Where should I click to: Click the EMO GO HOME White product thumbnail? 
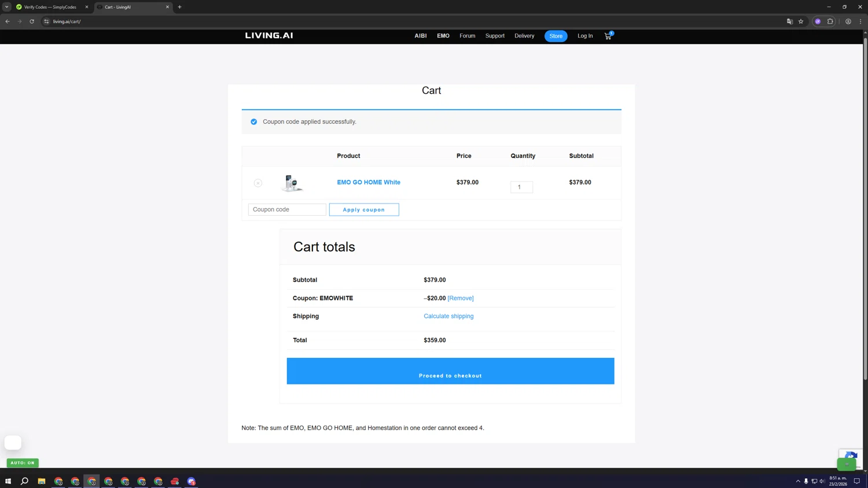point(292,183)
